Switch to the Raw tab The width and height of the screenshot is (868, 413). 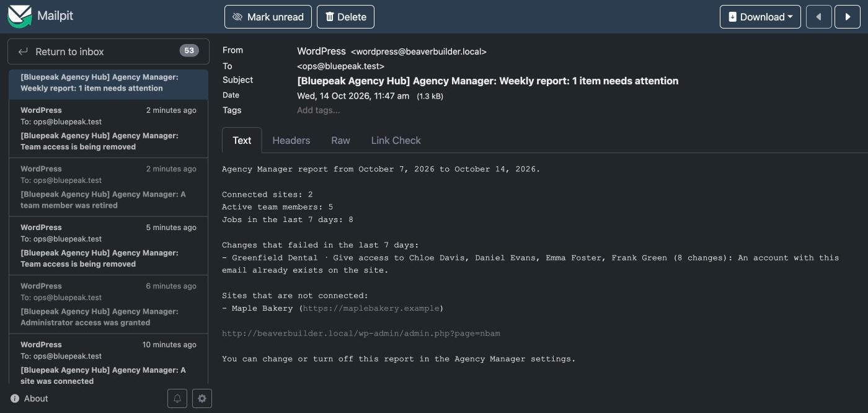point(340,140)
